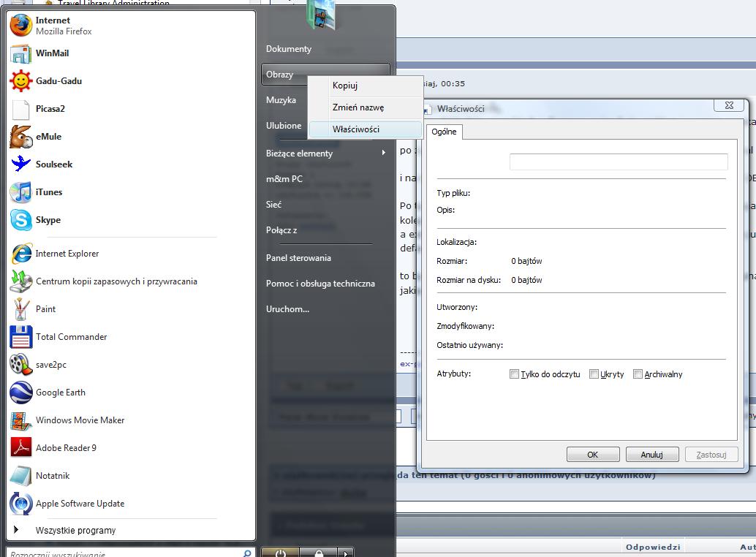Open the save2pc icon

20,365
